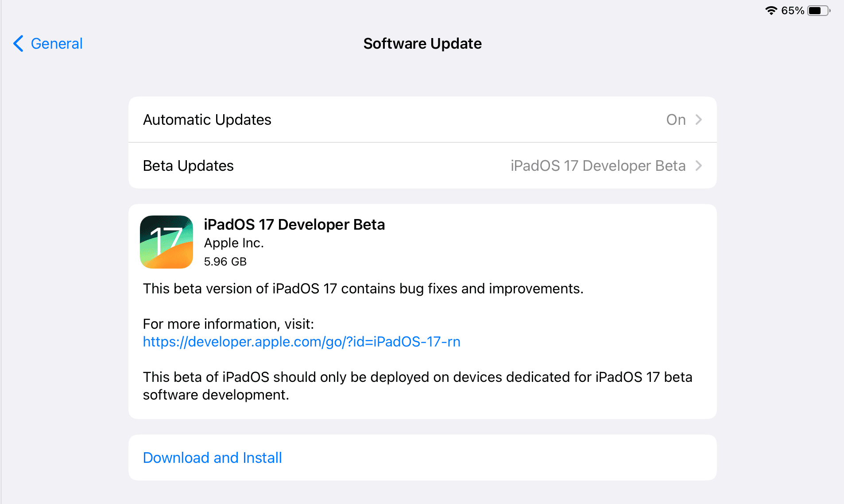Go back via the General label
This screenshot has width=844, height=504.
coord(56,43)
